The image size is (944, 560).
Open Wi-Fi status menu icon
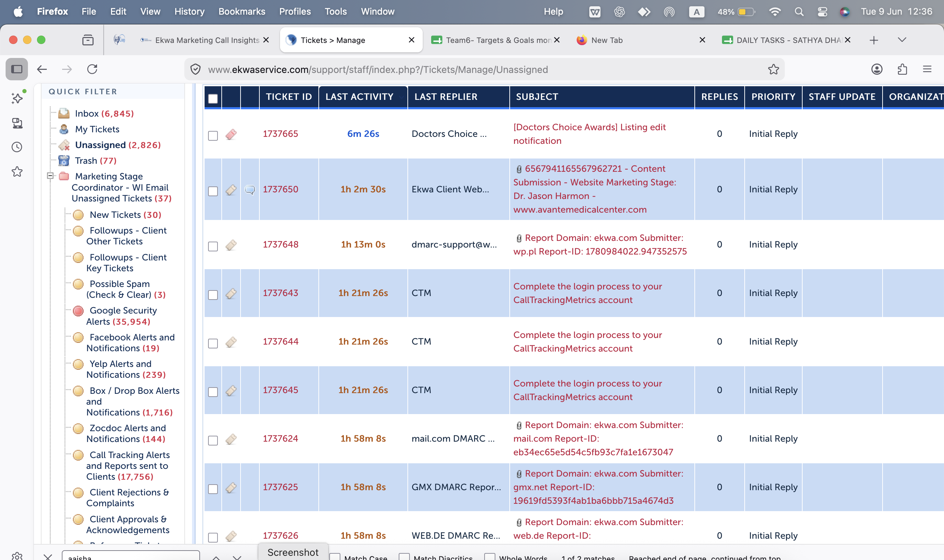[x=775, y=12]
